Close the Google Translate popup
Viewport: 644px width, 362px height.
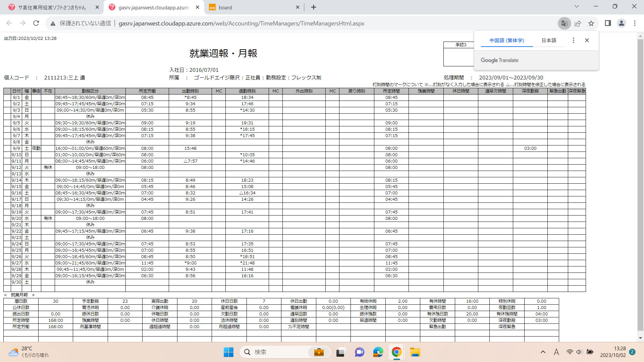587,40
